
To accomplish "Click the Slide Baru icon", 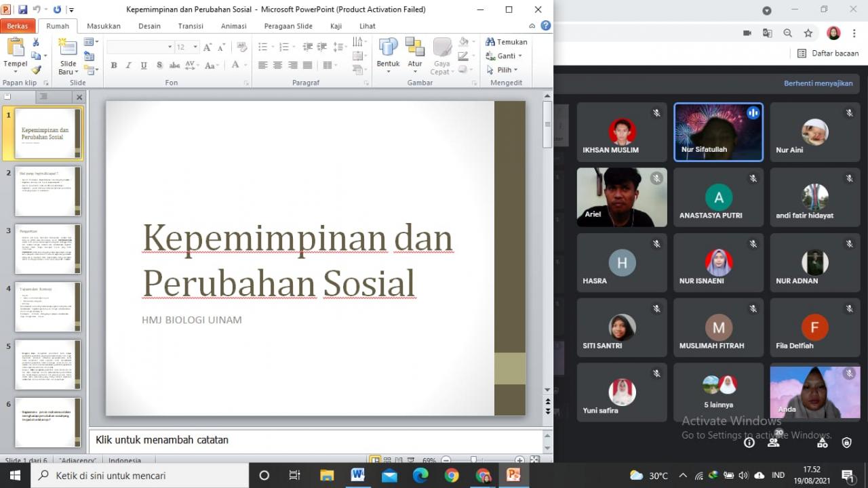I will [68, 49].
